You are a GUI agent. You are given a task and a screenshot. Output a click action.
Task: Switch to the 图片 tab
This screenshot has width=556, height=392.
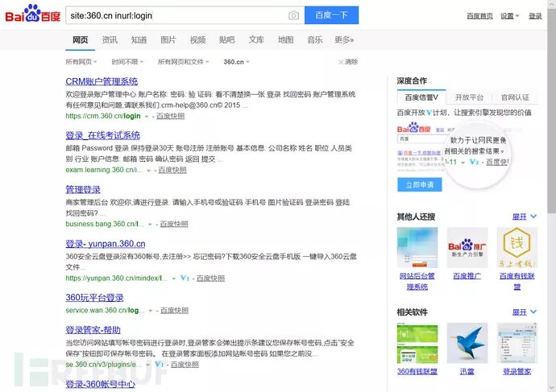pos(168,40)
